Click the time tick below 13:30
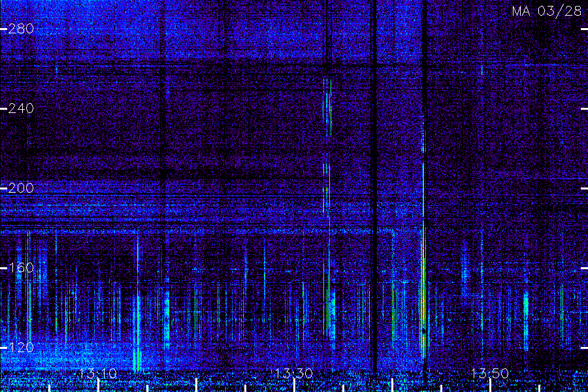588x392 pixels. coord(294,385)
